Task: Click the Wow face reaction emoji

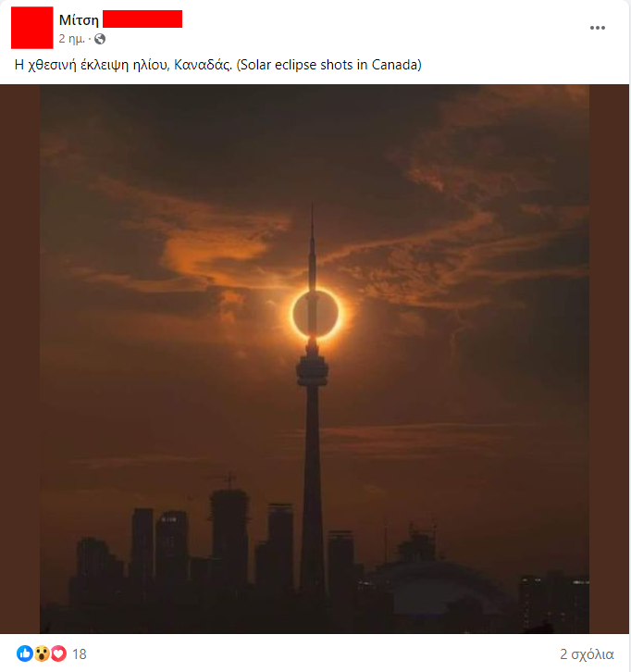Action: coord(42,653)
